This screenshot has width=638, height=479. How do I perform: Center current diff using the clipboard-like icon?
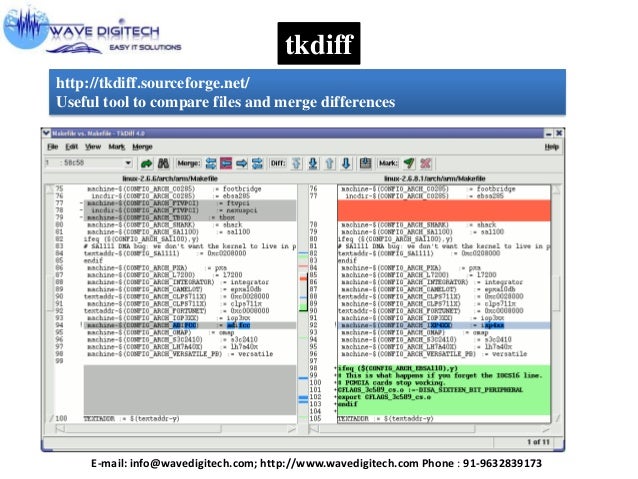365,164
